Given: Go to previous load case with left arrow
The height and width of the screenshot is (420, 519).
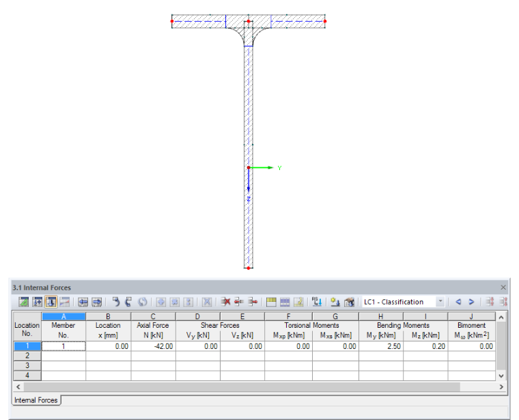Looking at the screenshot, I should click(x=458, y=302).
